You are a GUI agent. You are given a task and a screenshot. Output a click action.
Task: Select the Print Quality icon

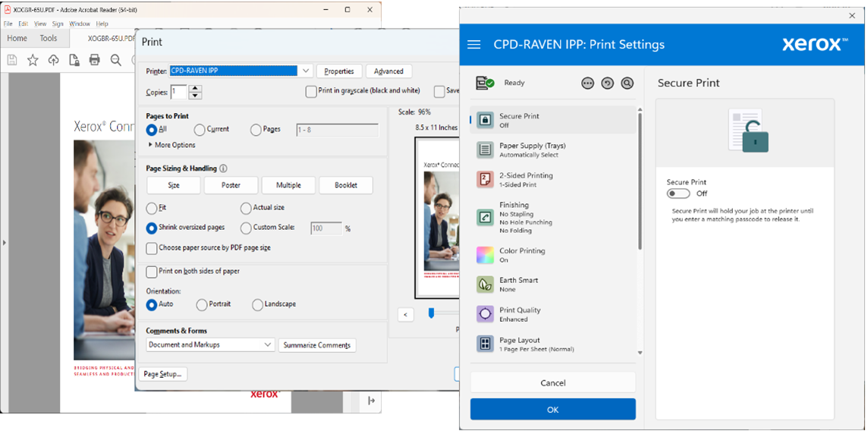pyautogui.click(x=485, y=314)
